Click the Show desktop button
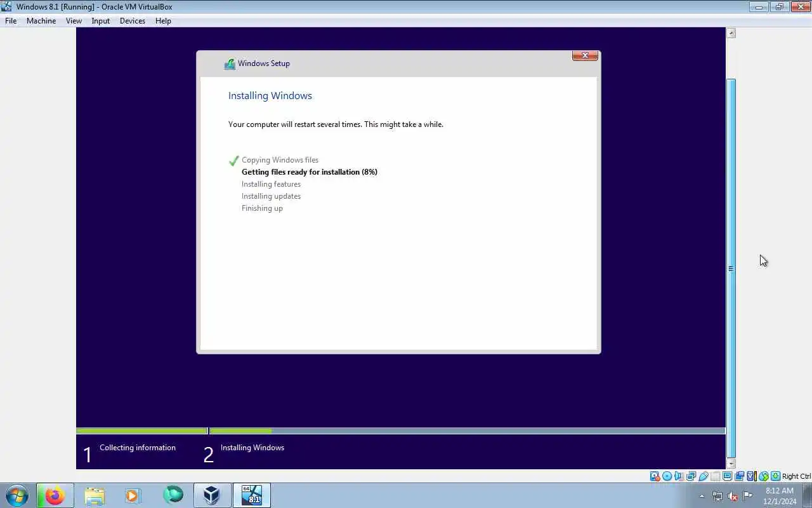Screen dimensions: 812x508 807,495
